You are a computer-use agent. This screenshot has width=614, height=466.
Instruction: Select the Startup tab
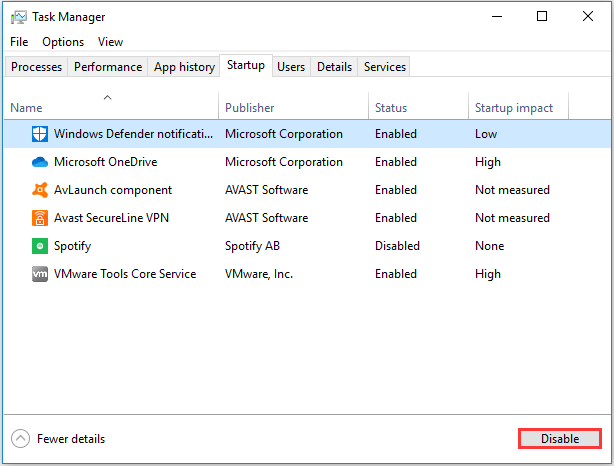[x=246, y=65]
